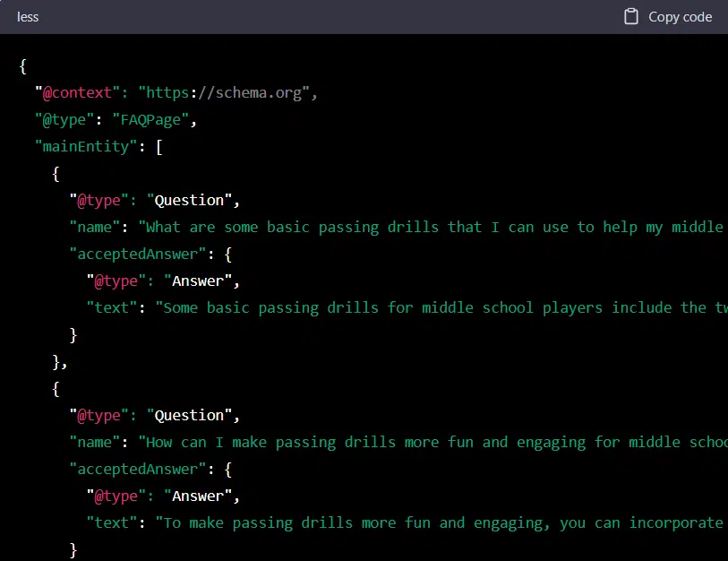Screen dimensions: 728x561
Task: Click the @context property name
Action: (x=77, y=92)
